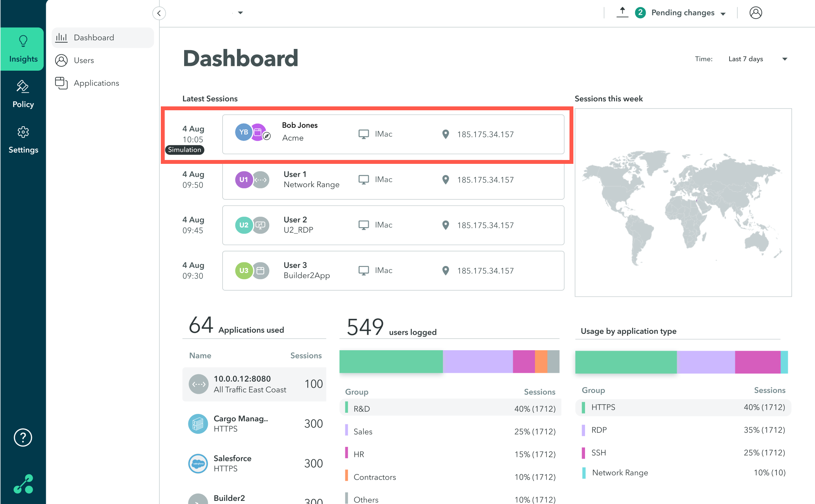Click the upload publish icon

point(622,12)
